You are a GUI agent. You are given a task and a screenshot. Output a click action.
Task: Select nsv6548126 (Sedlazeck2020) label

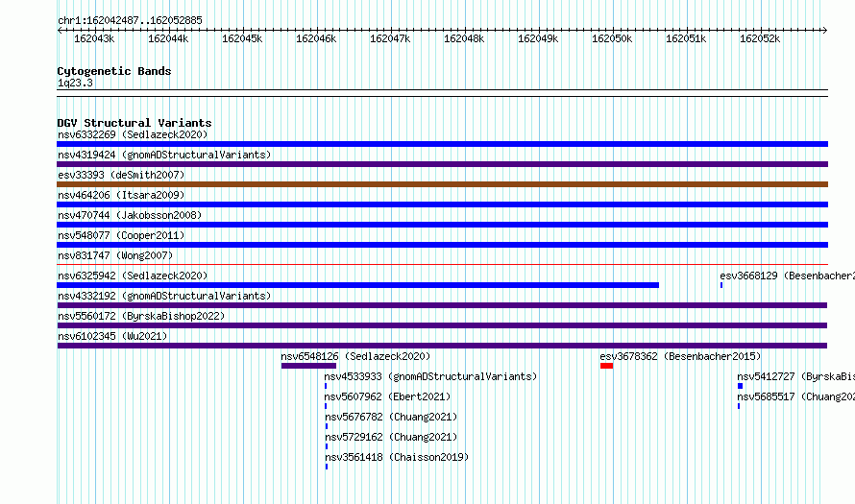pos(355,356)
